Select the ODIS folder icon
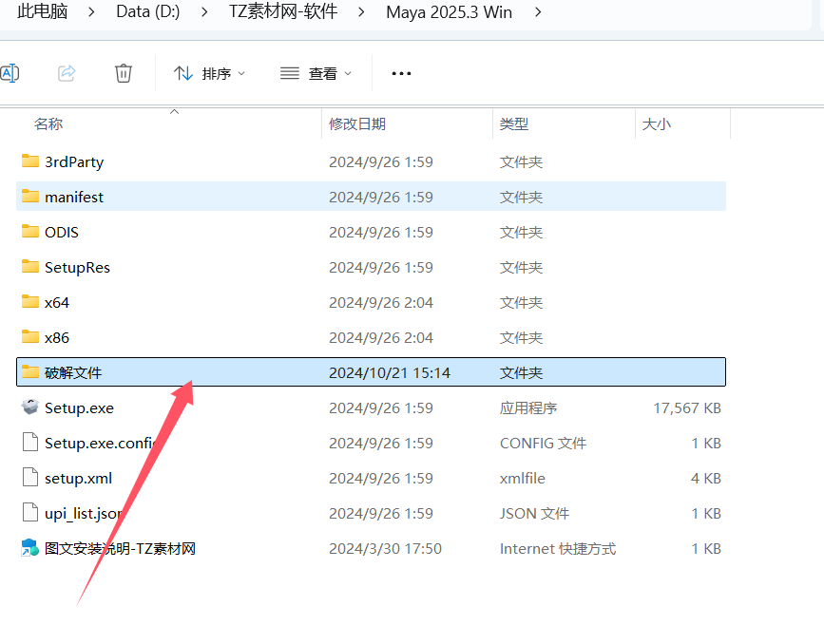Screen dimensions: 824x644 tap(30, 231)
